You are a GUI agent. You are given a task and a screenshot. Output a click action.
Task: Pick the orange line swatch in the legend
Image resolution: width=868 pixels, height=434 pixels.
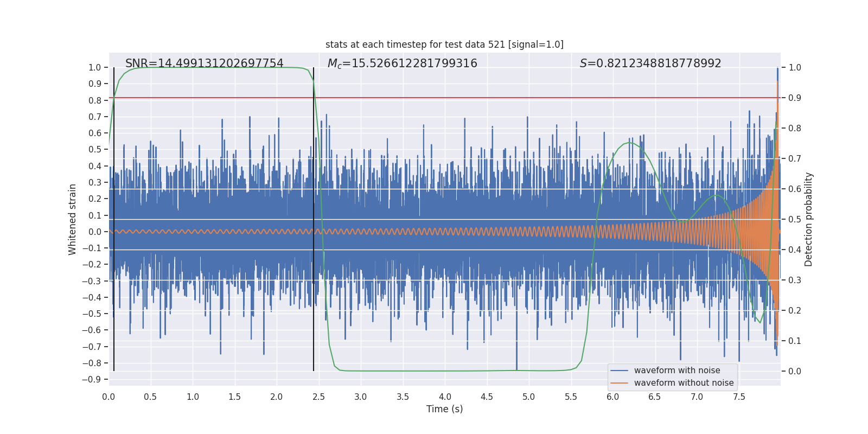pos(619,383)
